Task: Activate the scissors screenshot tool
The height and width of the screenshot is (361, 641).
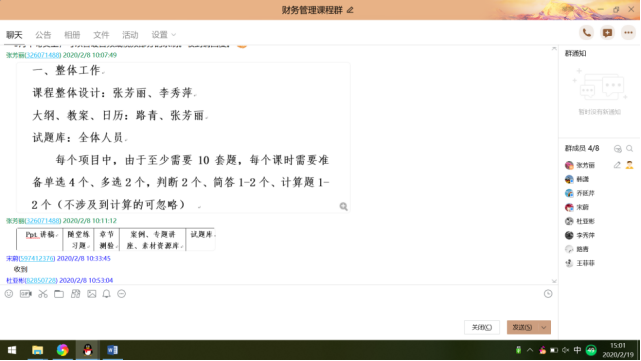Action: tap(43, 294)
